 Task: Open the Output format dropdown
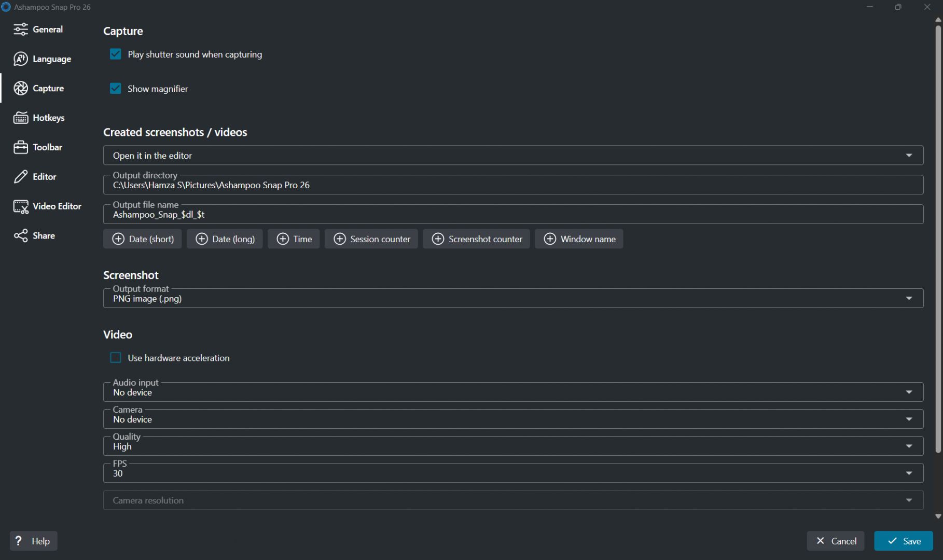[514, 299]
